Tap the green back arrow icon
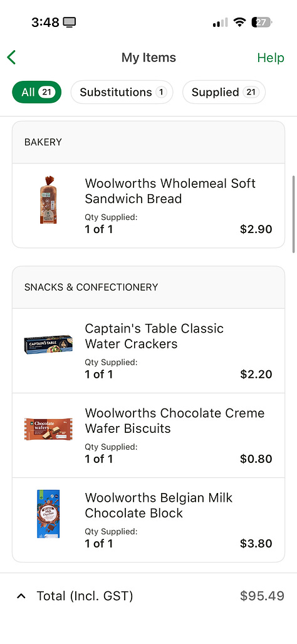This screenshot has height=644, width=297. 11,58
